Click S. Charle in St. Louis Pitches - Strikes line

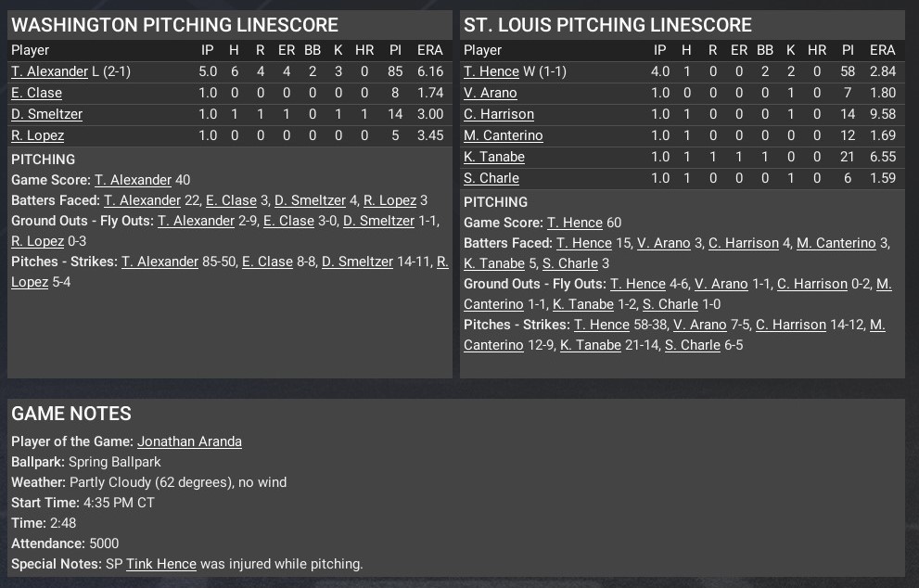point(692,345)
